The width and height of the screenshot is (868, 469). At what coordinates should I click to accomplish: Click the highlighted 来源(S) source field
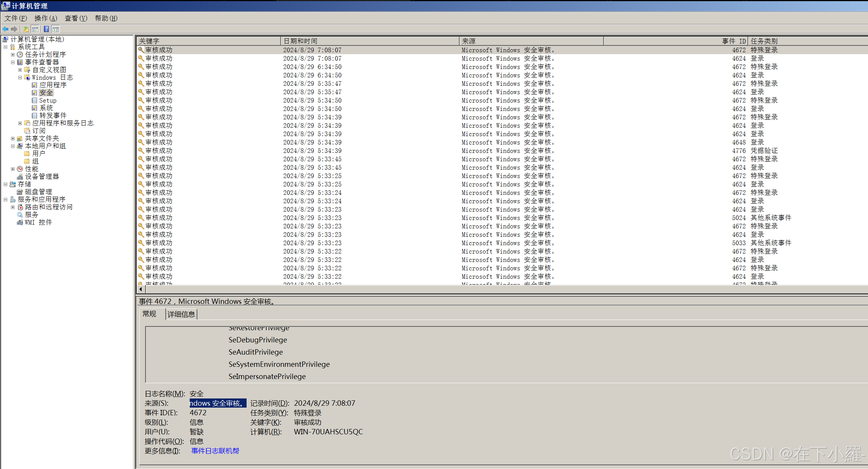(218, 403)
